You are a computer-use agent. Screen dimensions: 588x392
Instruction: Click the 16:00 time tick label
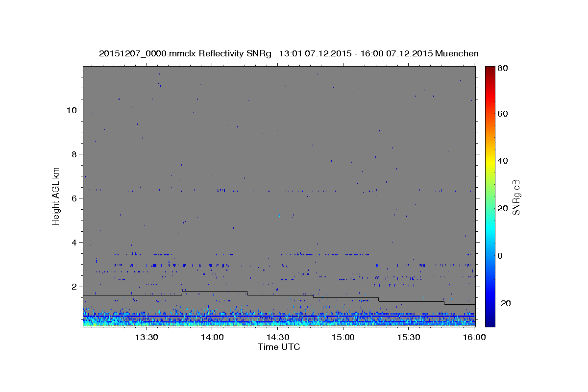point(474,337)
